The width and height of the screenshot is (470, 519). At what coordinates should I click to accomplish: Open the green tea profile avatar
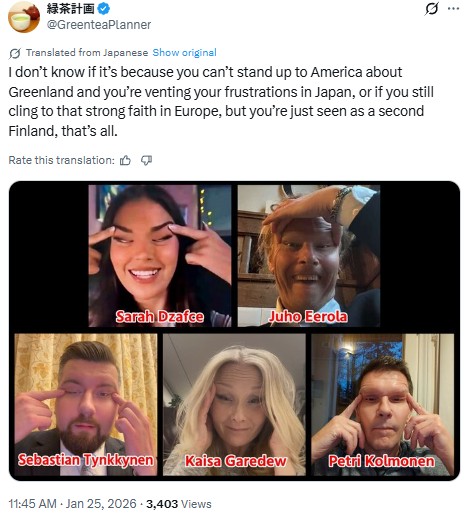tap(24, 17)
